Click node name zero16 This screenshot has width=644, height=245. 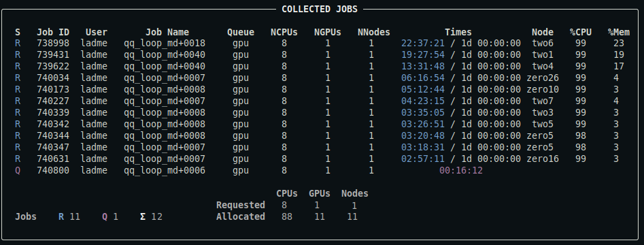click(543, 159)
